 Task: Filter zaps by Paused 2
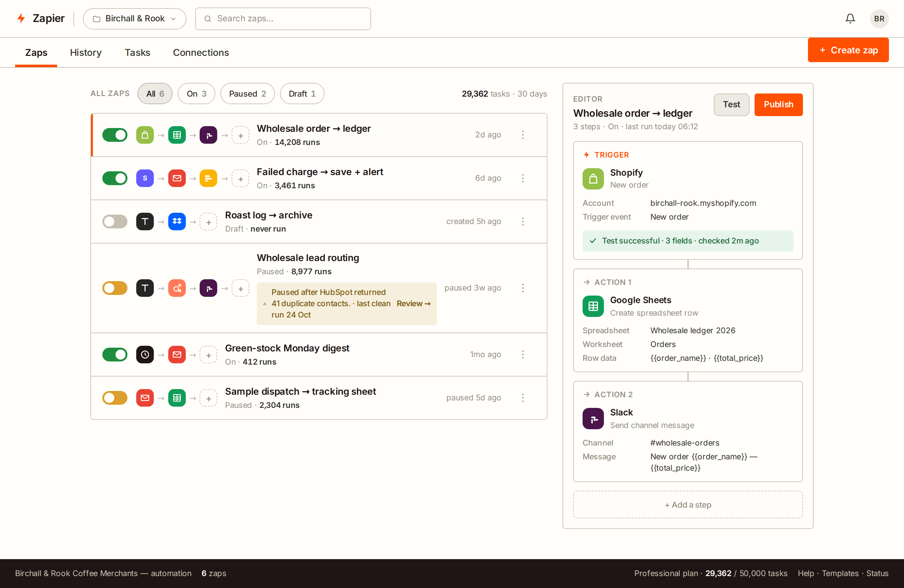click(x=247, y=94)
